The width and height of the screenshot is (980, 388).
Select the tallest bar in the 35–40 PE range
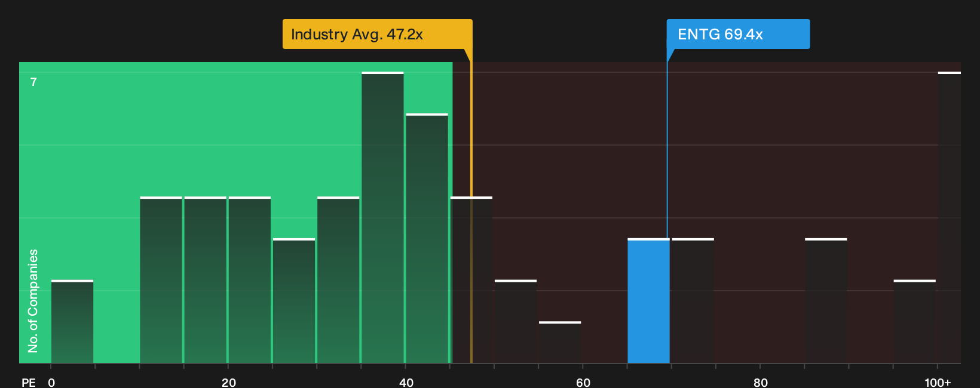coord(382,217)
